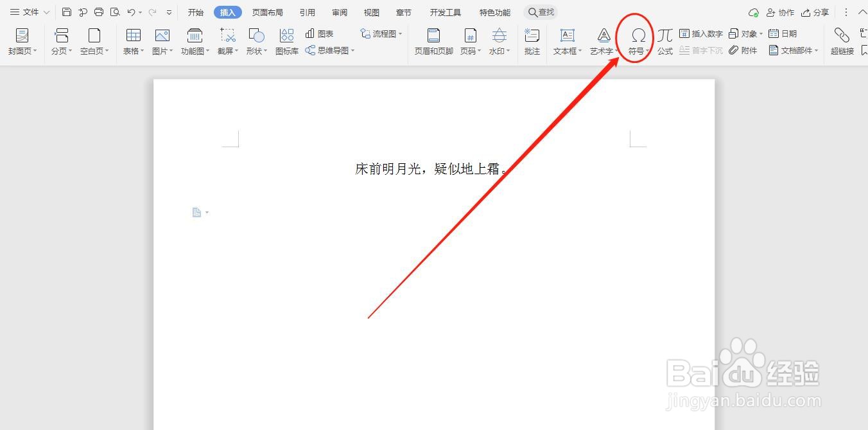The height and width of the screenshot is (430, 868).
Task: Switch to the 开始 ribbon tab
Action: coord(195,12)
